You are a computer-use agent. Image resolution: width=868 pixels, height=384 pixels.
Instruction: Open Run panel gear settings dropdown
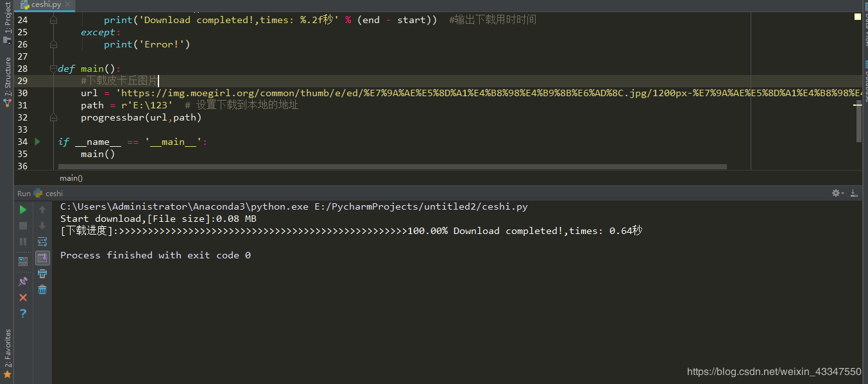tap(837, 193)
